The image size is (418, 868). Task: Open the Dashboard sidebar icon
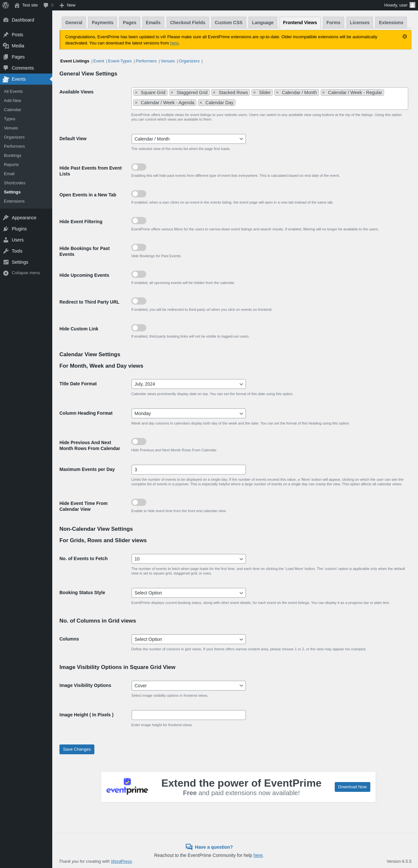pos(6,20)
